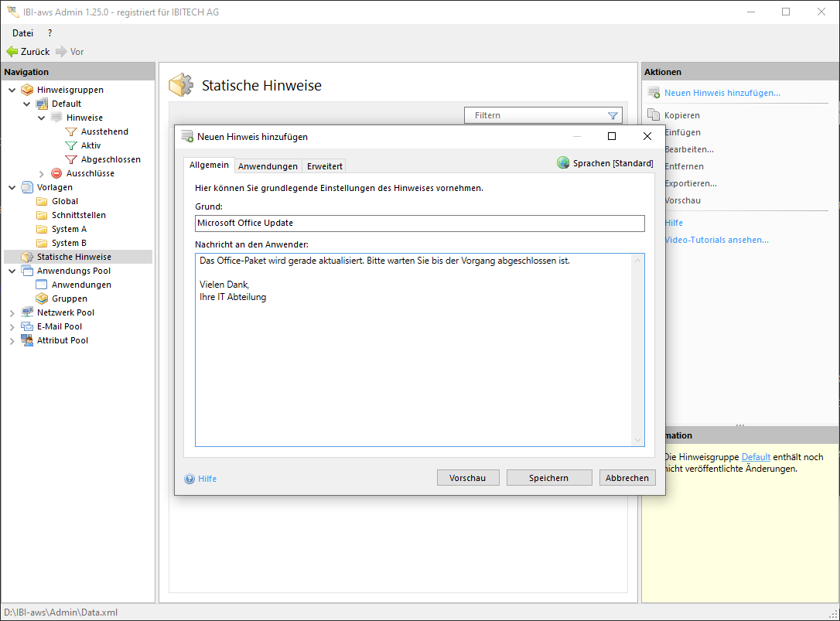Click the Kopieren icon in Aktionen panel
This screenshot has width=840, height=621.
(x=654, y=115)
